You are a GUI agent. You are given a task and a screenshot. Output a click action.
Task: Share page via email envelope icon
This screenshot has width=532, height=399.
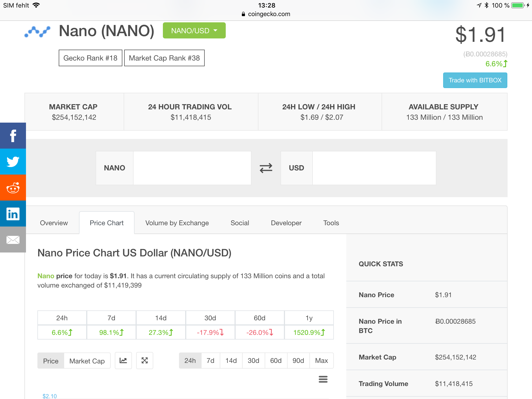[x=13, y=240]
